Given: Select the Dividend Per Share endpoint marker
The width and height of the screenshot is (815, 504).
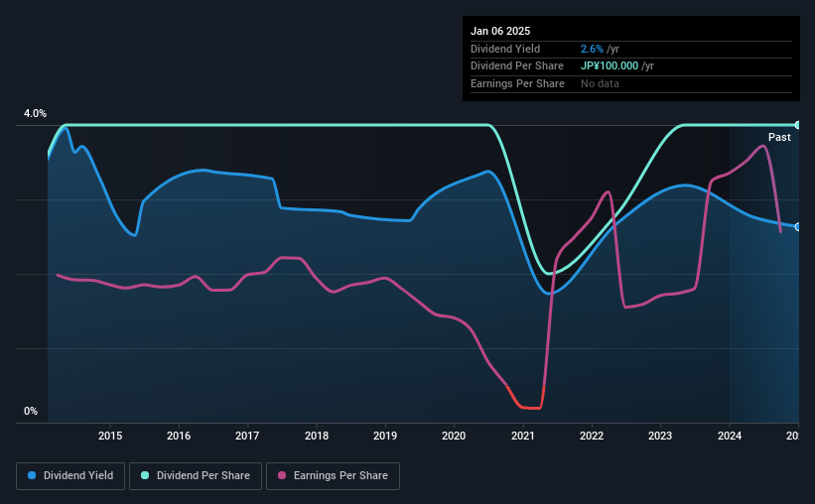Looking at the screenshot, I should [798, 125].
